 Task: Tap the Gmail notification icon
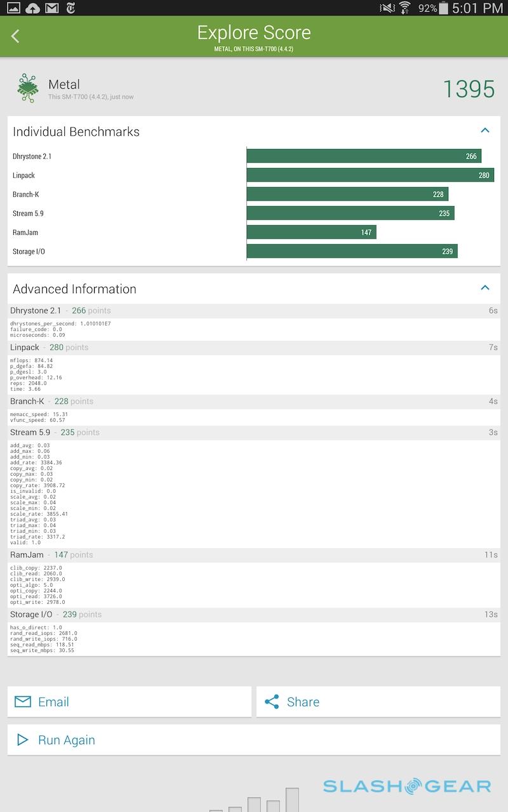pyautogui.click(x=52, y=8)
